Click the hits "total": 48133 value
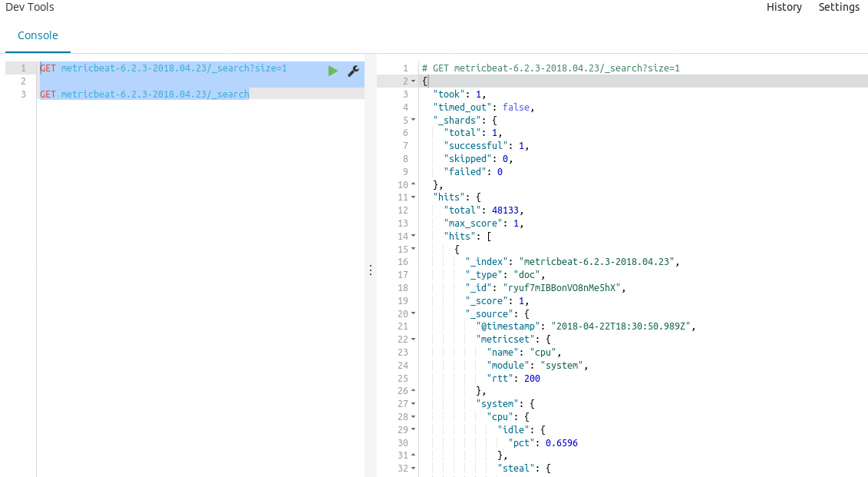 pos(506,210)
